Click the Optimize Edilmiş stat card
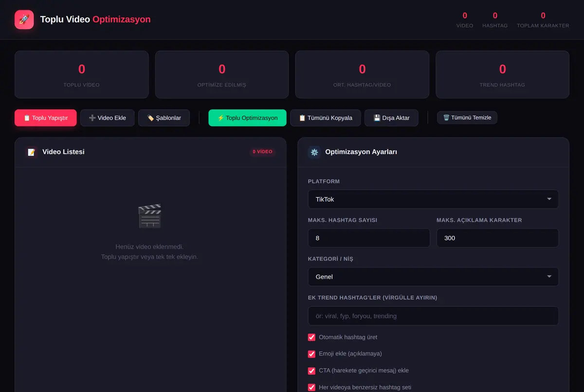The height and width of the screenshot is (392, 584). 222,74
